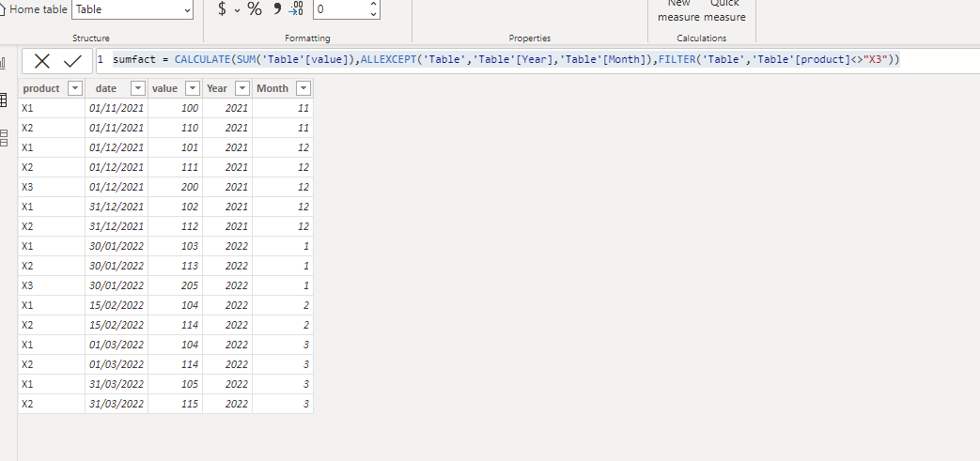Open the Month column filter dropdown

point(303,88)
